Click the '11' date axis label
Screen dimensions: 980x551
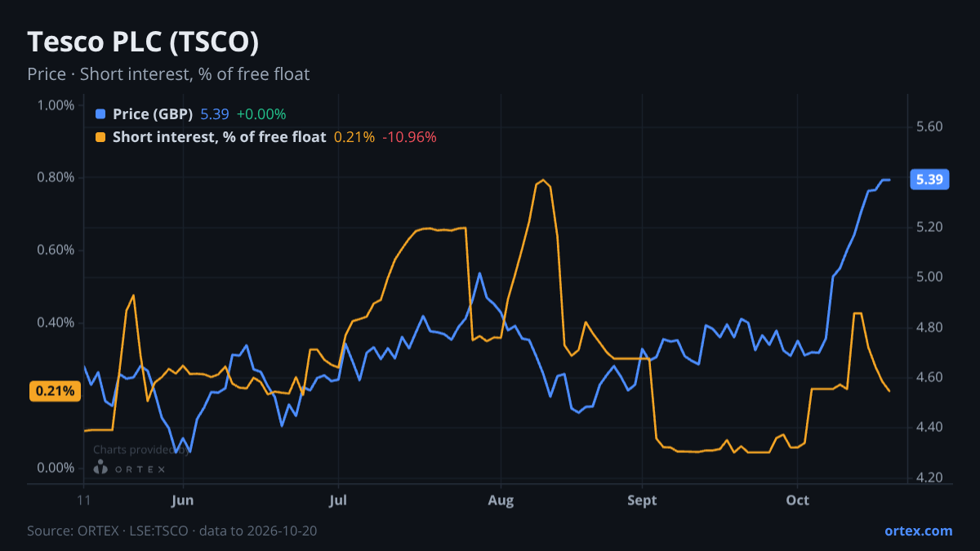point(84,500)
